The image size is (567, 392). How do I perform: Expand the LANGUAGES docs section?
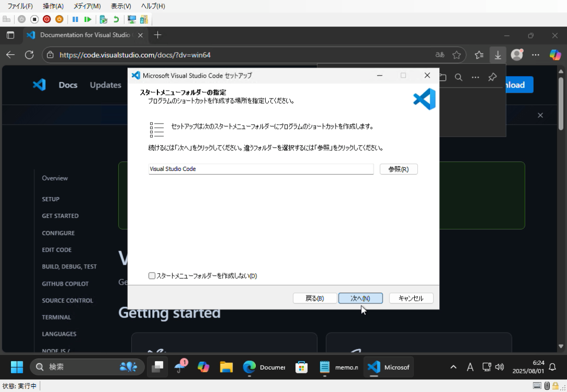coord(59,334)
